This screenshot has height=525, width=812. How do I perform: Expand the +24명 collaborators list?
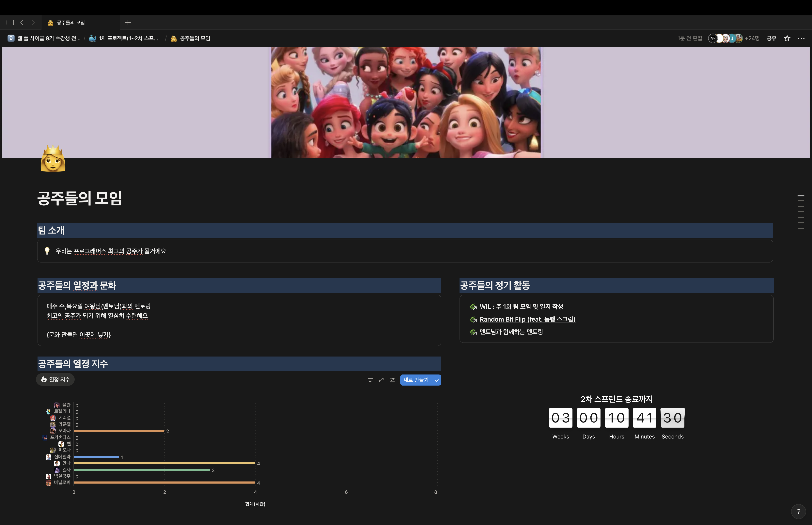coord(752,38)
